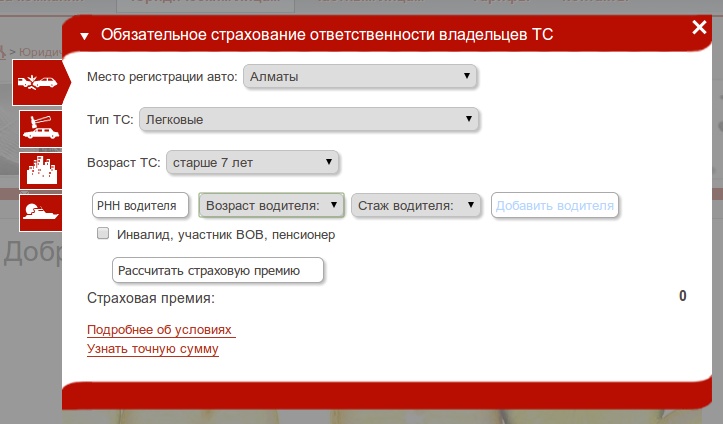Screen dimensions: 723x424
Task: Tick the Инвалид, участник ВОВ, пенсионер checkbox
Action: (x=102, y=235)
